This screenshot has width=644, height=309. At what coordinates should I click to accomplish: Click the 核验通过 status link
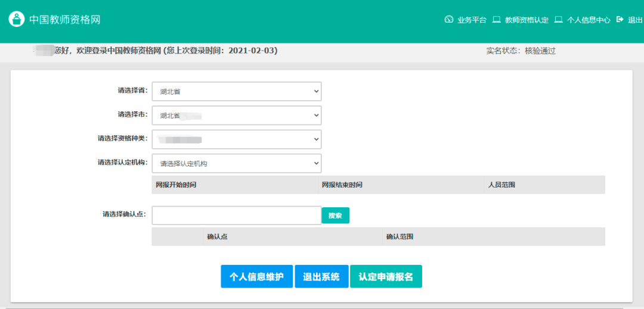click(540, 51)
